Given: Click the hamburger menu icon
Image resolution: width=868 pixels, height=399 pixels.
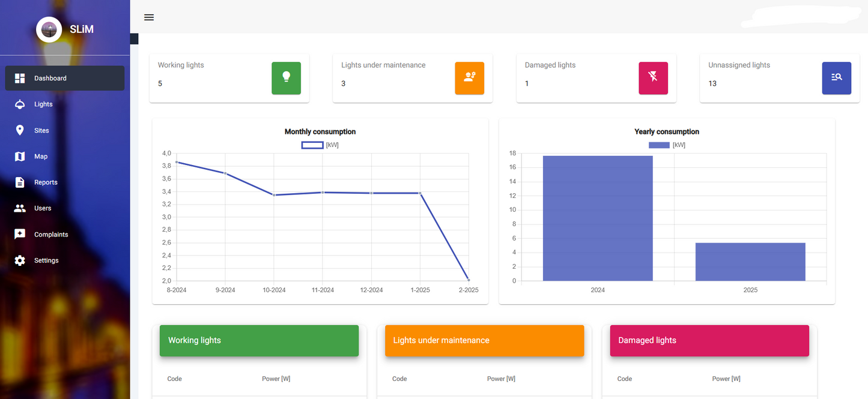Looking at the screenshot, I should (x=149, y=17).
